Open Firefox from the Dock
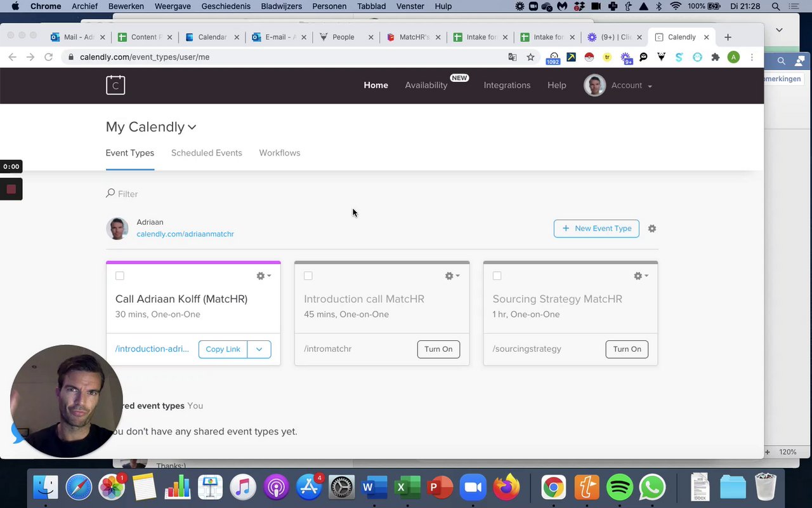Image resolution: width=812 pixels, height=508 pixels. (506, 487)
